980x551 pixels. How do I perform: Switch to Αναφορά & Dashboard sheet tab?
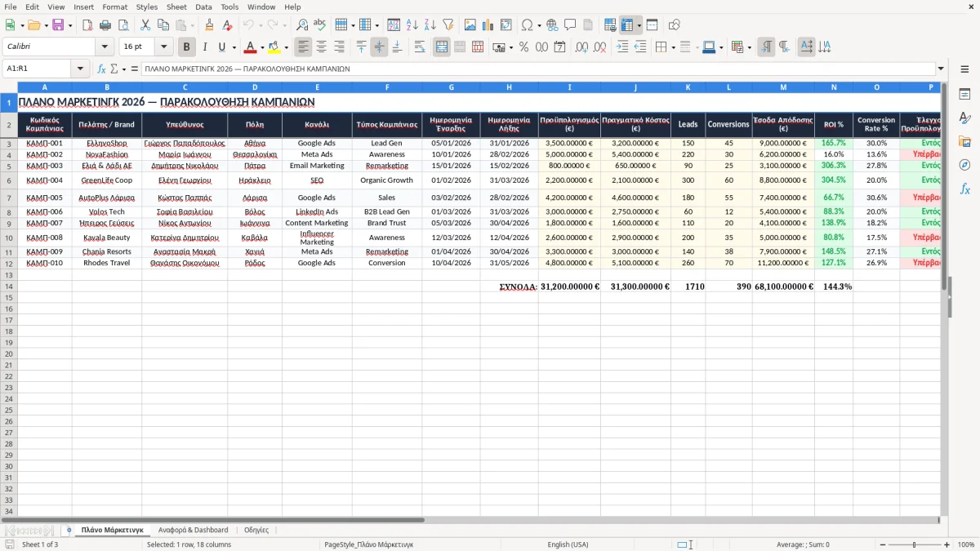tap(194, 530)
